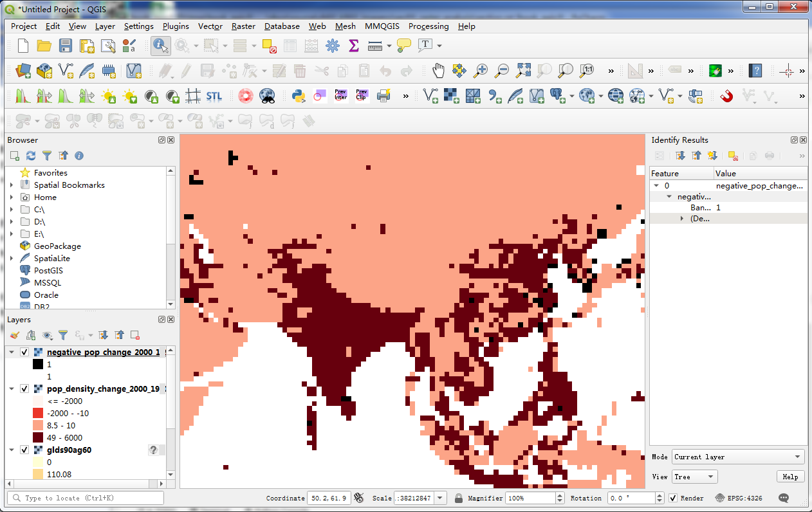
Task: Expand all results in Identify Results panel
Action: tap(681, 156)
